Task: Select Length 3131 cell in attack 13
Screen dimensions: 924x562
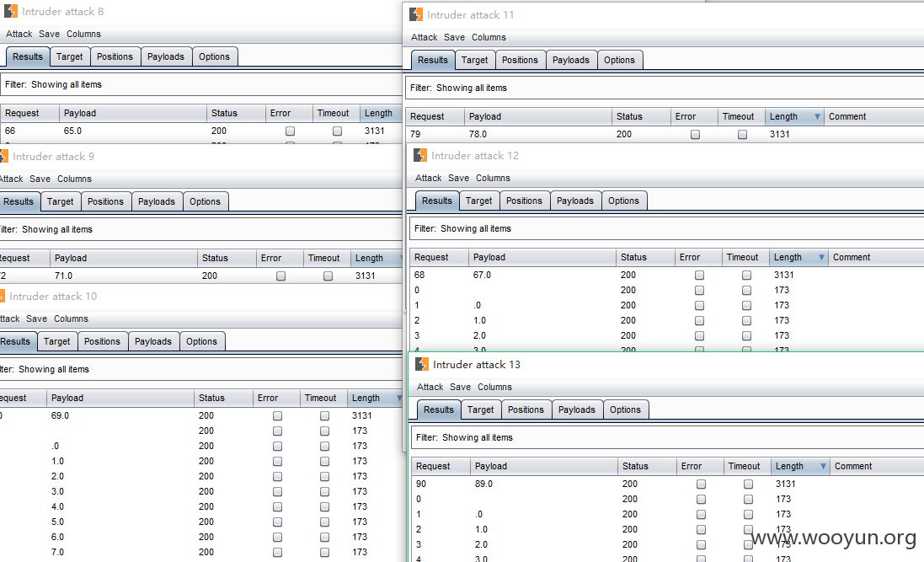Action: (800, 484)
